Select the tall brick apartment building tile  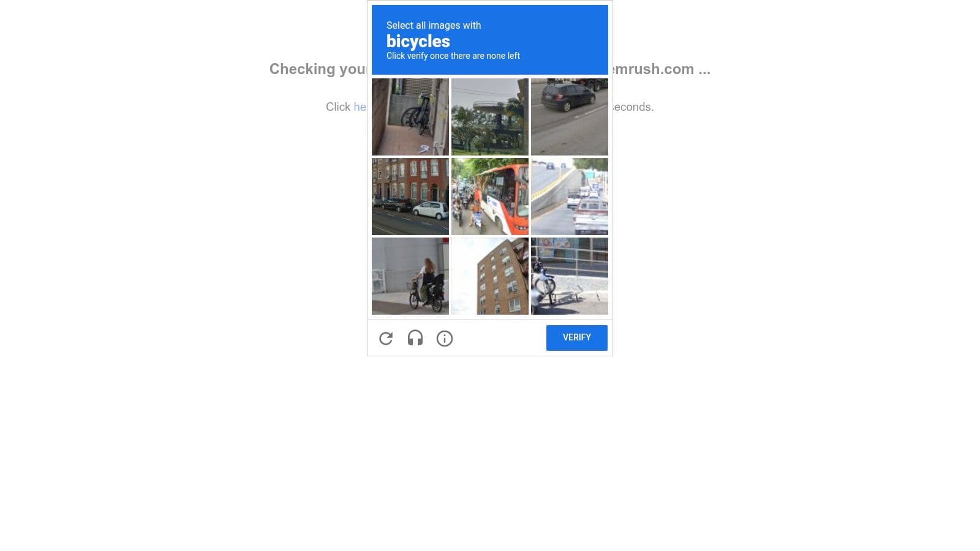pyautogui.click(x=490, y=276)
